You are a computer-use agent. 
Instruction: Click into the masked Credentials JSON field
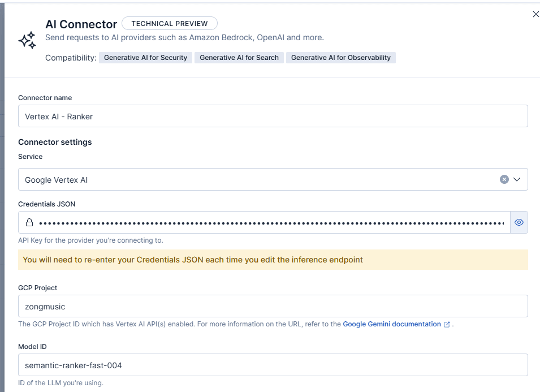(x=271, y=223)
